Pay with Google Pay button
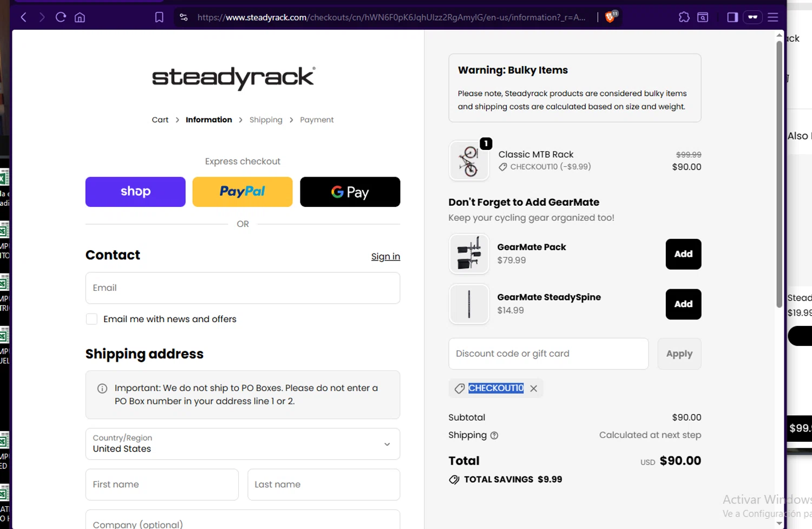 (350, 192)
